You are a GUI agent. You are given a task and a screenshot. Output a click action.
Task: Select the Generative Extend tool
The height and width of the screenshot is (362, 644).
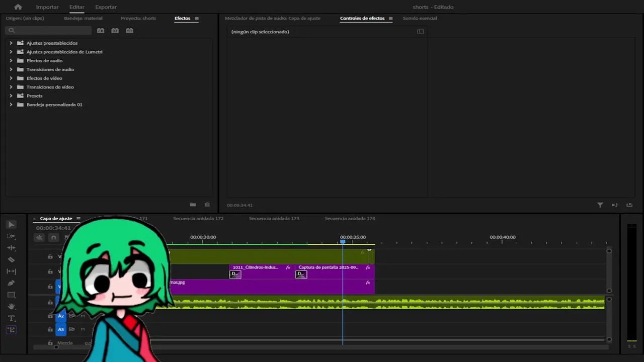click(11, 330)
